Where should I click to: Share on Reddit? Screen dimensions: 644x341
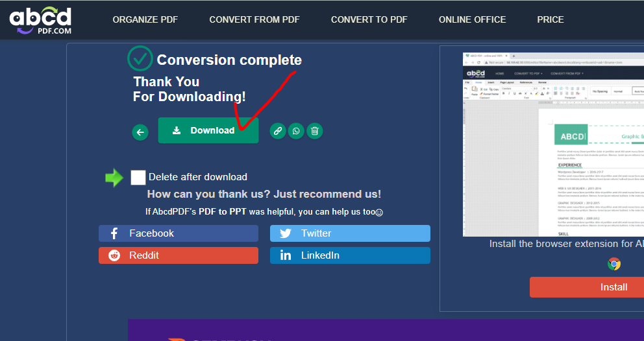[179, 255]
